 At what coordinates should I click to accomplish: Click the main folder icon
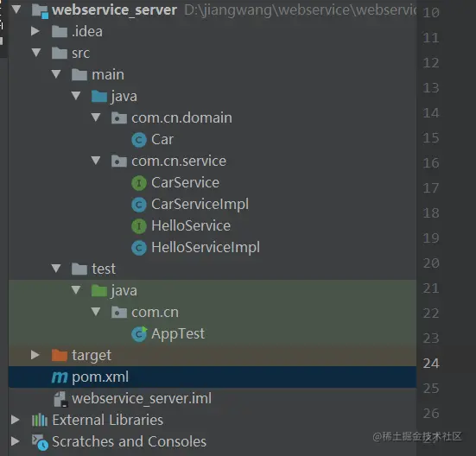[x=79, y=74]
